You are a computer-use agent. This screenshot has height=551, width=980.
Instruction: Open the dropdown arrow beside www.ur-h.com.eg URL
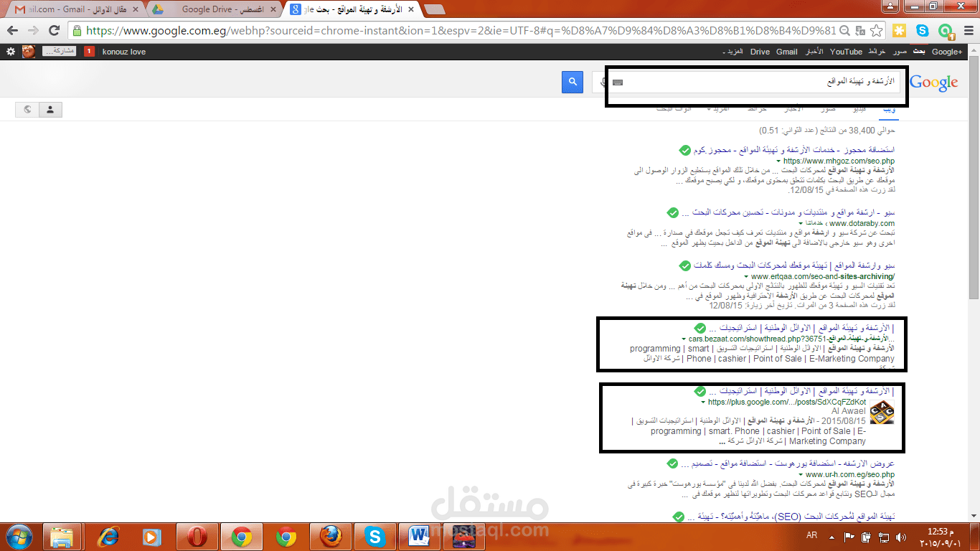pyautogui.click(x=801, y=475)
